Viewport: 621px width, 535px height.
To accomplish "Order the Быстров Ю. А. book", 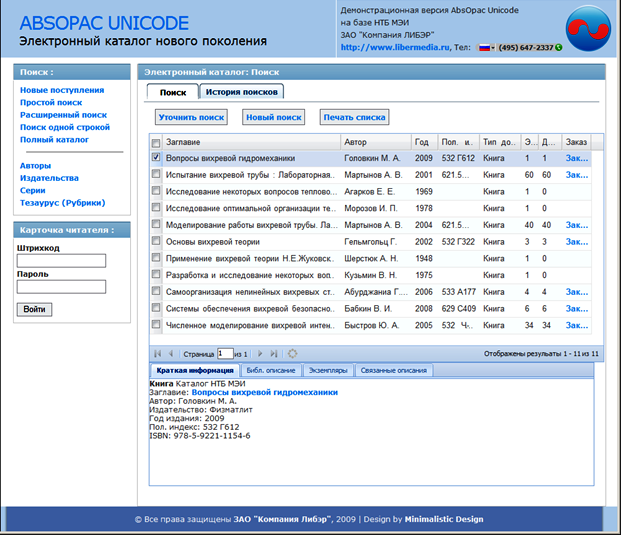I will click(x=577, y=325).
